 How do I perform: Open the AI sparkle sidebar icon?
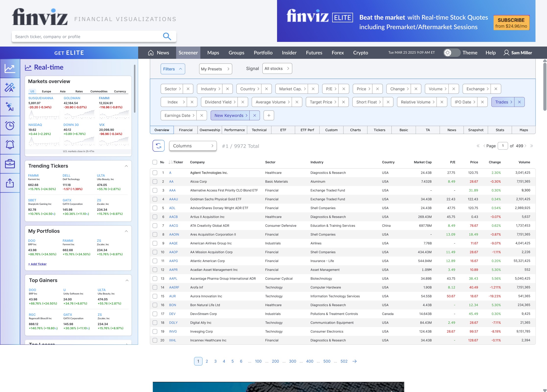point(10,107)
